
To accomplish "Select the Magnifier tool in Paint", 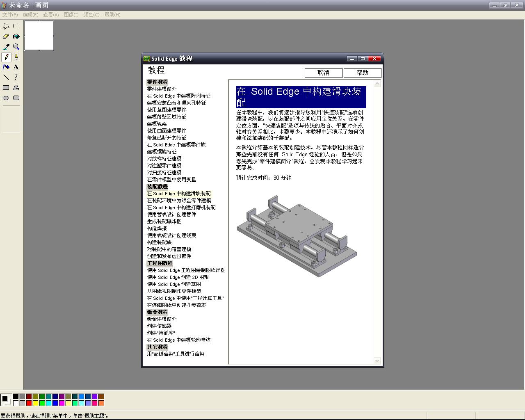I will [16, 47].
